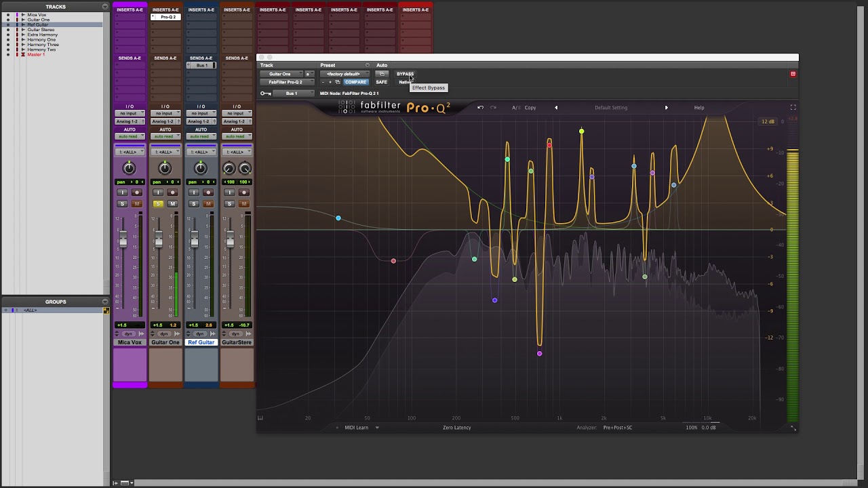Open the Tracks list dropdown menu

[x=105, y=7]
